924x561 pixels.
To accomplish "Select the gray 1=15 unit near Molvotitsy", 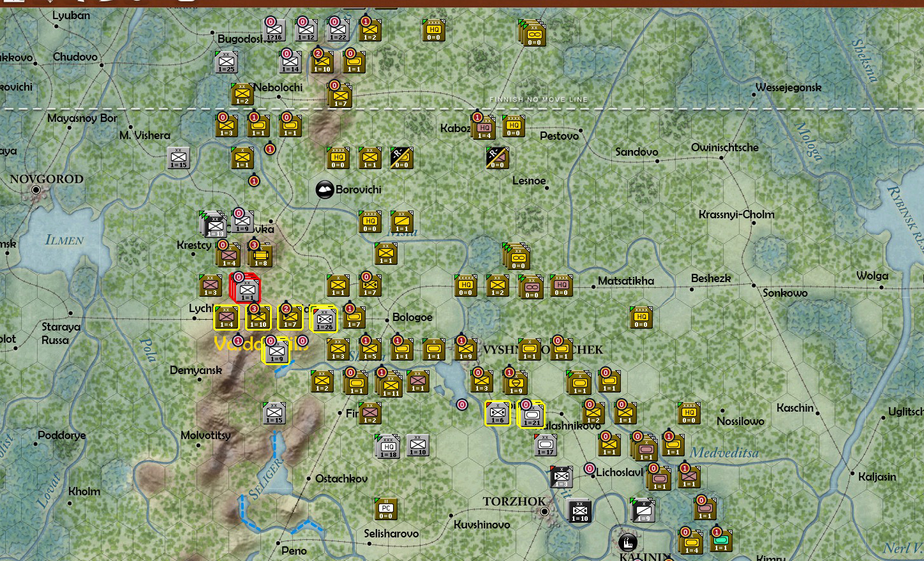I will [x=274, y=413].
